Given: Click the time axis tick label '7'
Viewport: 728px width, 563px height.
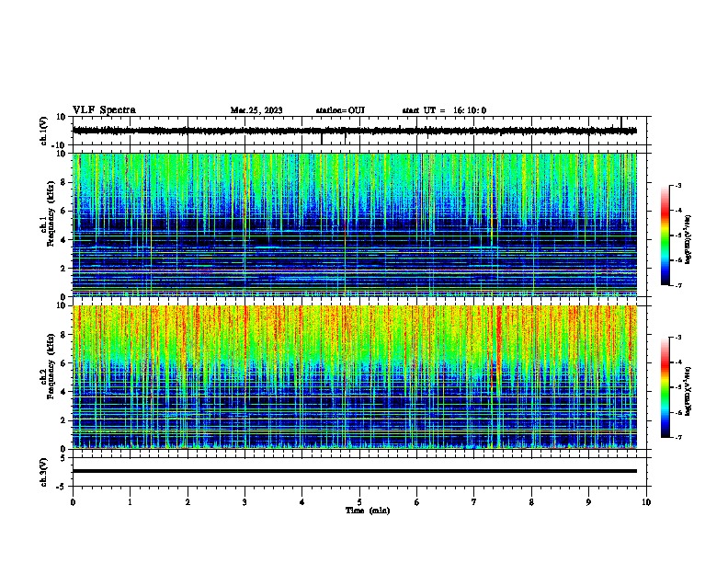Looking at the screenshot, I should pyautogui.click(x=474, y=502).
